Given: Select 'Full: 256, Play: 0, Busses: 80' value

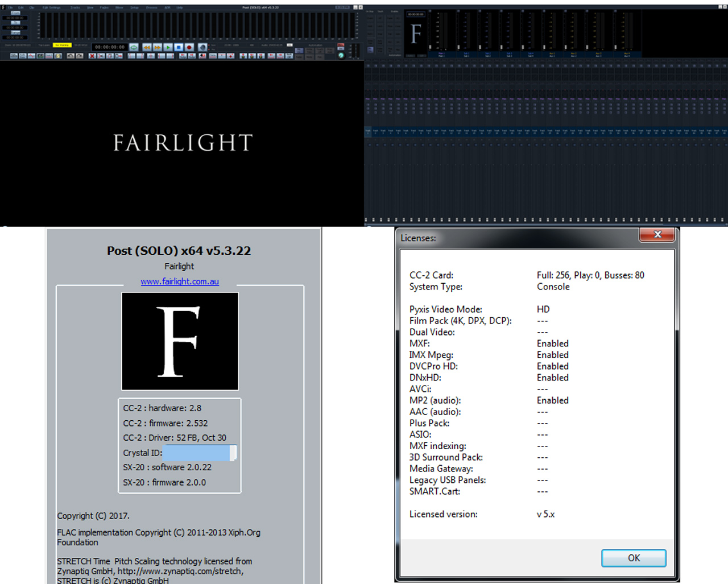Looking at the screenshot, I should tap(590, 275).
